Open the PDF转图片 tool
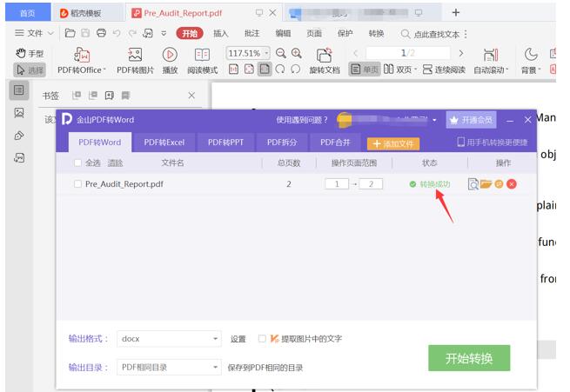This screenshot has height=392, width=570. point(135,61)
